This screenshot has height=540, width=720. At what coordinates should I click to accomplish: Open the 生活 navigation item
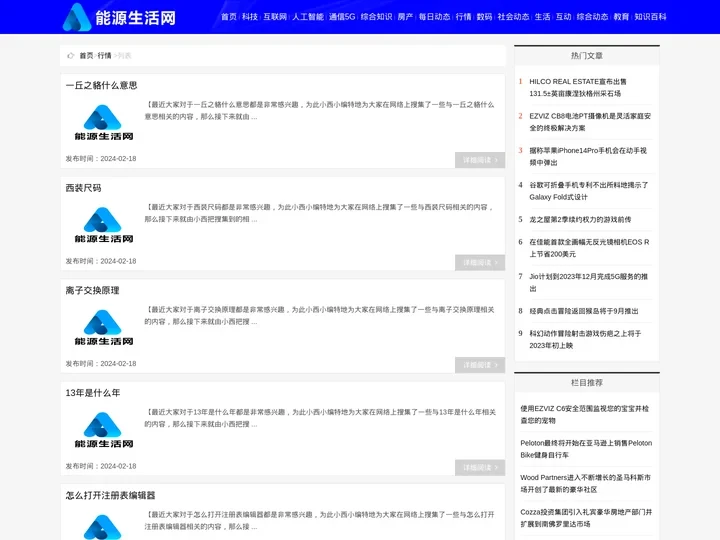[x=542, y=17]
